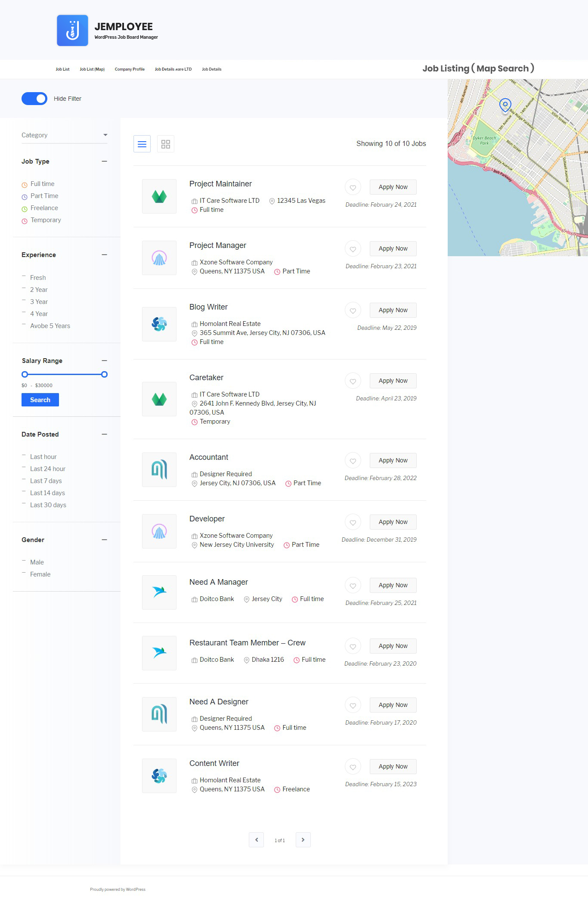Open the Job Details menu item
The height and width of the screenshot is (902, 588).
click(x=212, y=69)
